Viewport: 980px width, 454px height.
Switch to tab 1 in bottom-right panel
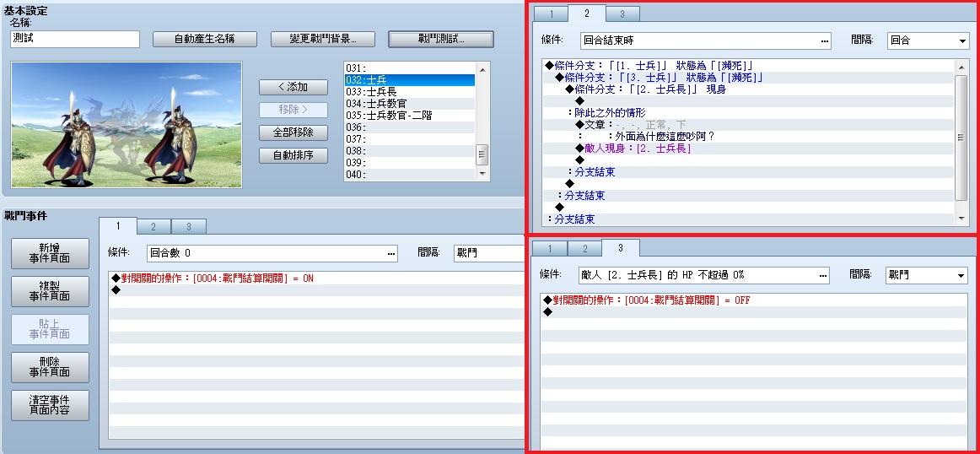pyautogui.click(x=550, y=249)
